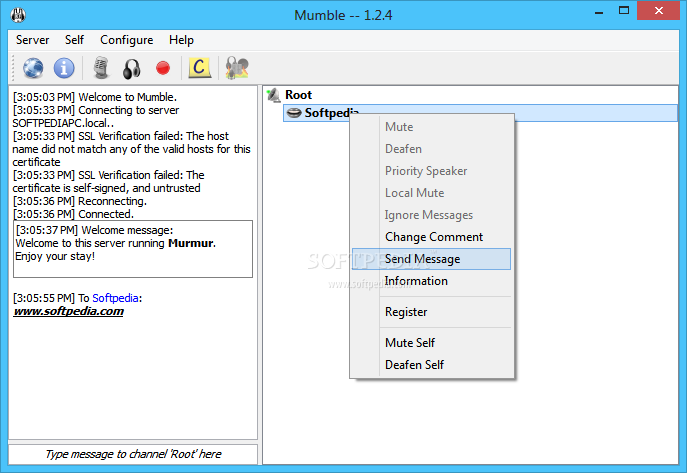This screenshot has height=473, width=687.
Task: Click the globe Connect to server icon
Action: tap(33, 68)
